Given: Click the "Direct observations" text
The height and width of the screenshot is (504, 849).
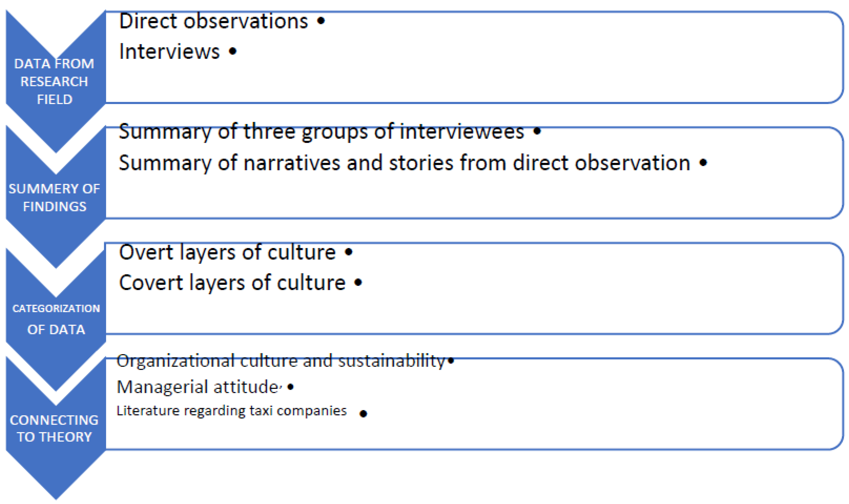Looking at the screenshot, I should 213,21.
